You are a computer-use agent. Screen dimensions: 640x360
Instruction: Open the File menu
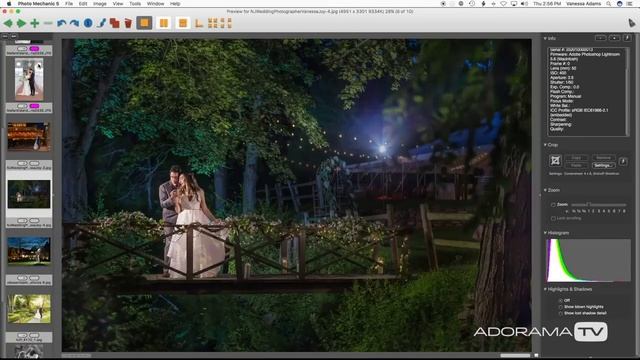pos(69,4)
